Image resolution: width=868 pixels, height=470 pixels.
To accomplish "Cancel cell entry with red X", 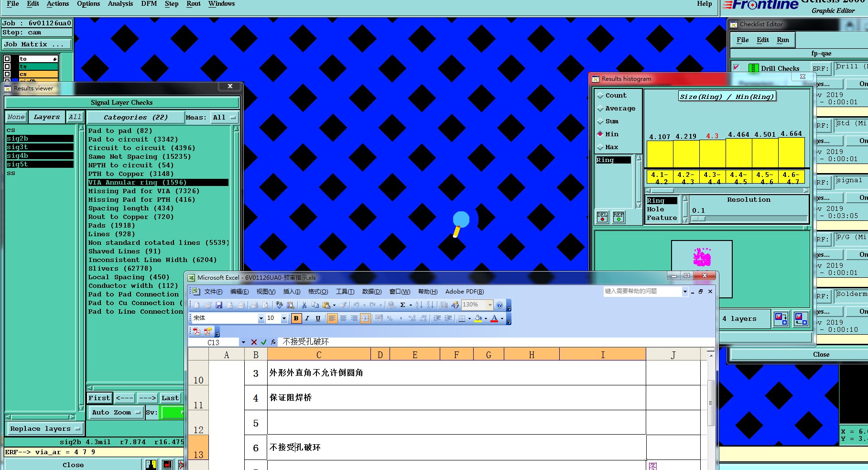I will [254, 342].
